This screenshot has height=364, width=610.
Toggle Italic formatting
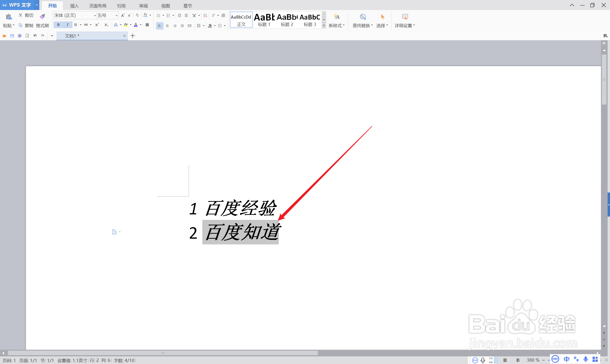tap(67, 25)
